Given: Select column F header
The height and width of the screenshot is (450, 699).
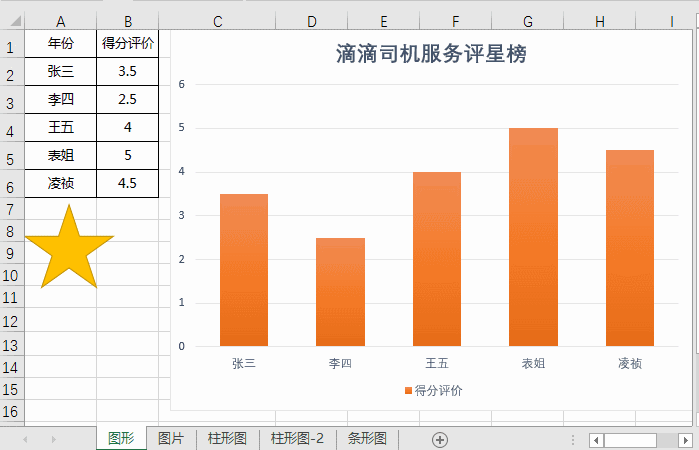Looking at the screenshot, I should pos(455,21).
